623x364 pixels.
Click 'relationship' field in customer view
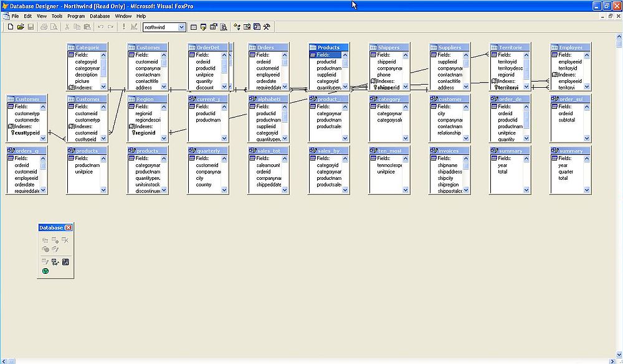(449, 133)
